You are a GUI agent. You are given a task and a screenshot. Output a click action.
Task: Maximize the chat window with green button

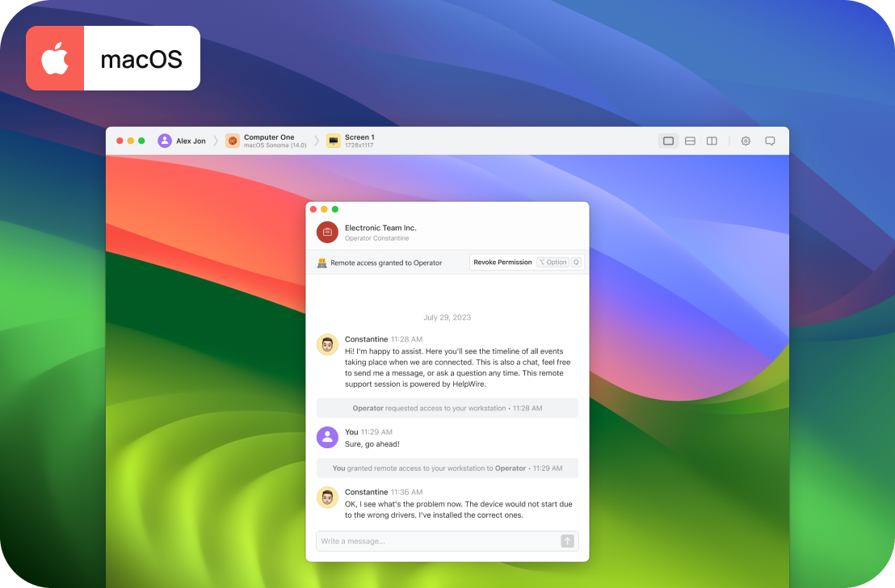pos(335,209)
